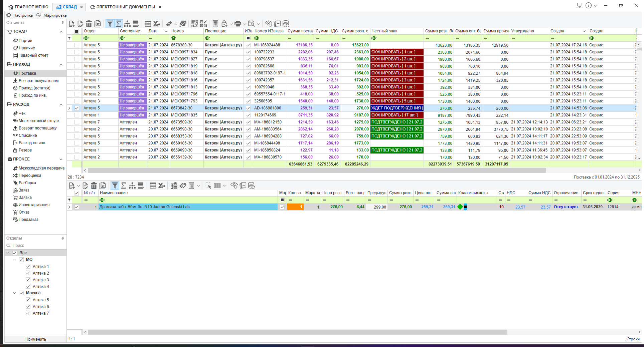Toggle the Все departments checkbox
The image size is (644, 347).
tap(15, 253)
